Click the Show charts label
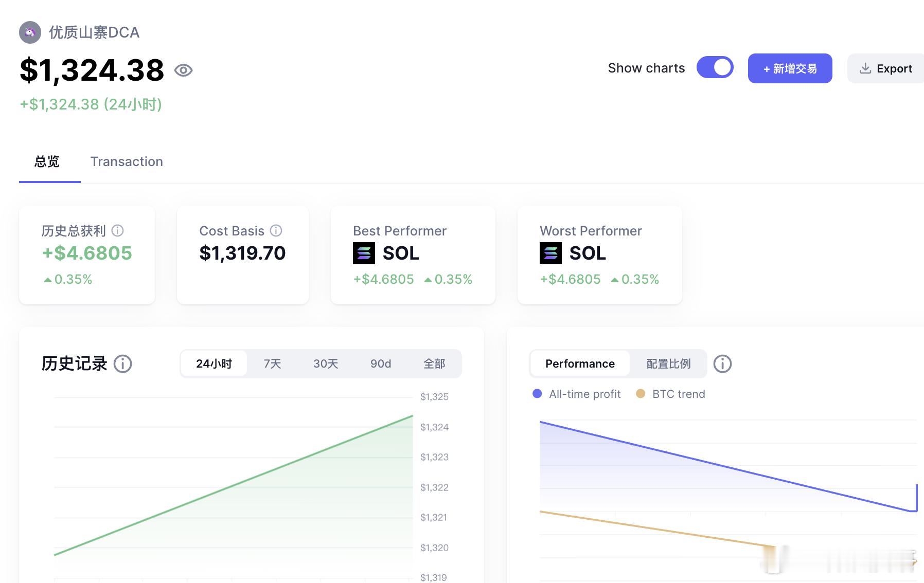924x583 pixels. [646, 68]
